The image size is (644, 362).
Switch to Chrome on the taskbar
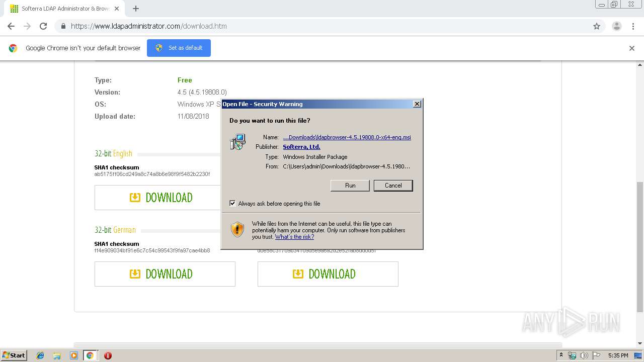(x=90, y=355)
